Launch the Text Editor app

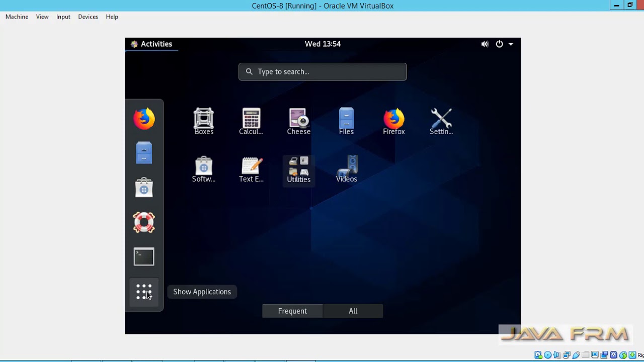(251, 169)
